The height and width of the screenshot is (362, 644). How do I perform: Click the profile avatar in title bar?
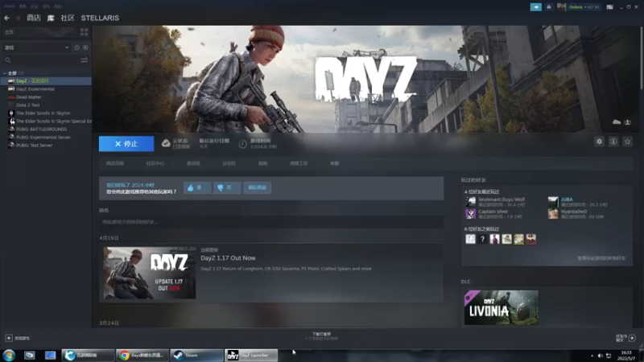[561, 7]
